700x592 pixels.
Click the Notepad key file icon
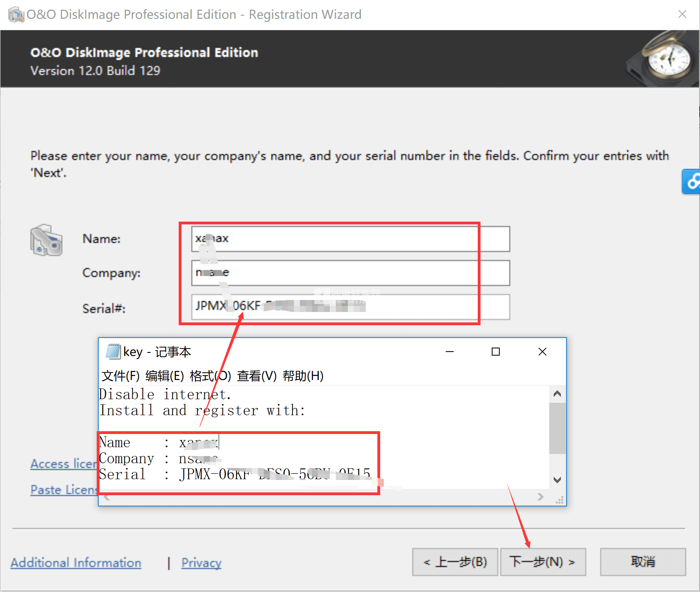point(113,352)
